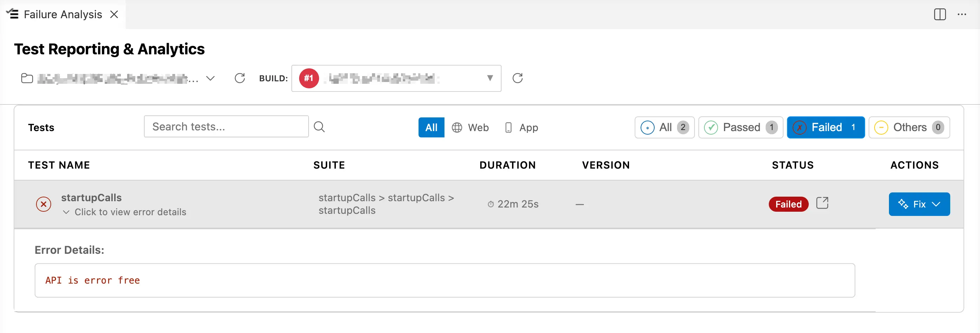Expand the Fix button dropdown arrow
Image resolution: width=980 pixels, height=333 pixels.
coord(936,204)
